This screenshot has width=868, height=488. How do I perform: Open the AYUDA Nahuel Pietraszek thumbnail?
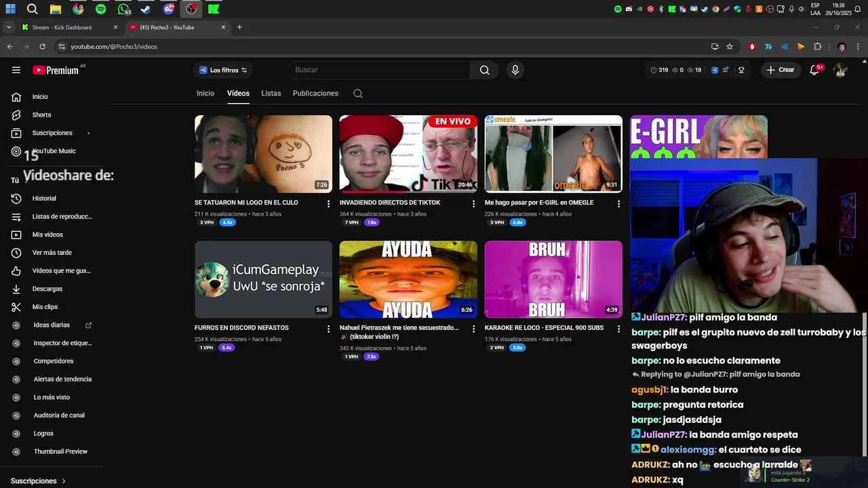[x=408, y=279]
